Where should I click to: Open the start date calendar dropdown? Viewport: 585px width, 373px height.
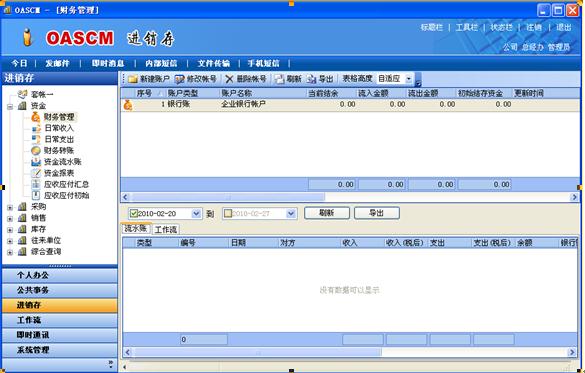(196, 214)
